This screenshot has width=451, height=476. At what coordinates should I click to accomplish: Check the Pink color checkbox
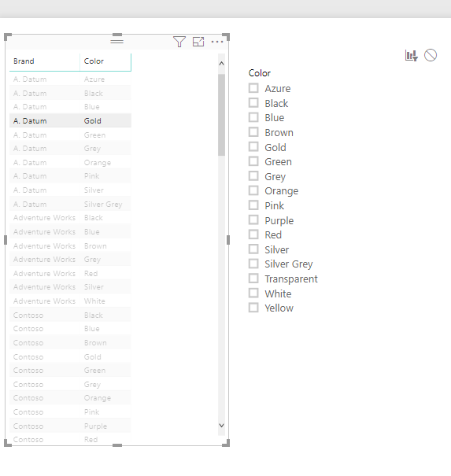[x=253, y=205]
